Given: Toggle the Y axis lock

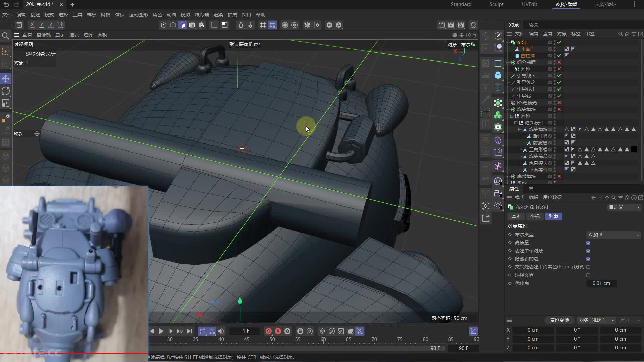Looking at the screenshot, I should (41, 25).
